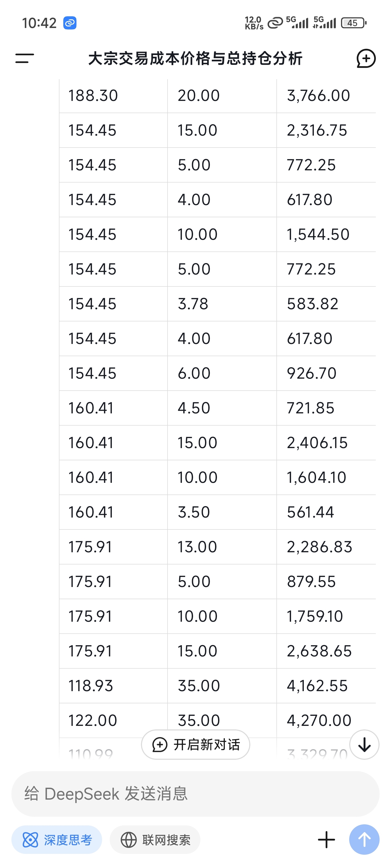The image size is (391, 868).
Task: Select the 188.30 price cell
Action: pos(113,96)
